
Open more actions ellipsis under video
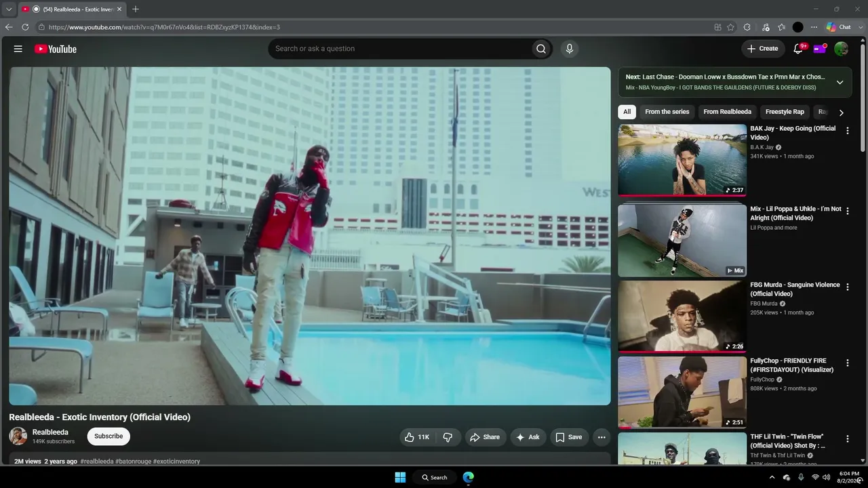(601, 437)
